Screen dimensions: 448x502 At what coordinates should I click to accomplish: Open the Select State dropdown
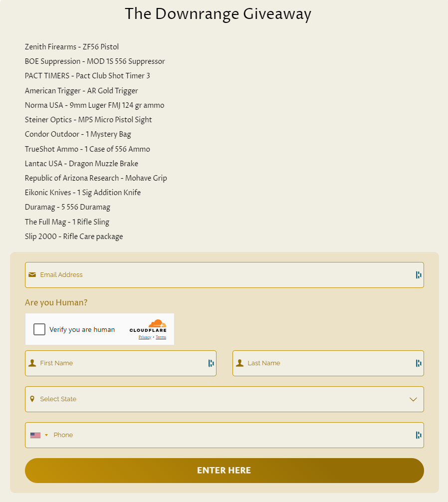click(224, 399)
